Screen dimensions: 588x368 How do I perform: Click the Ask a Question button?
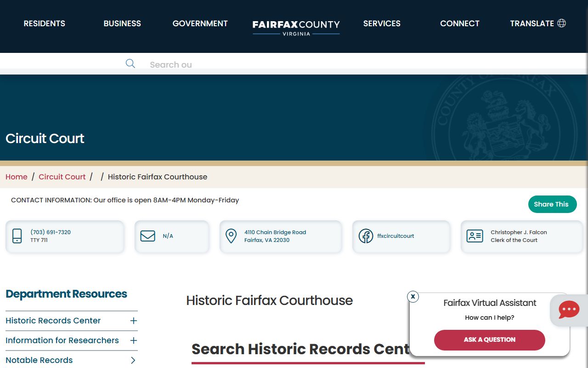coord(490,340)
